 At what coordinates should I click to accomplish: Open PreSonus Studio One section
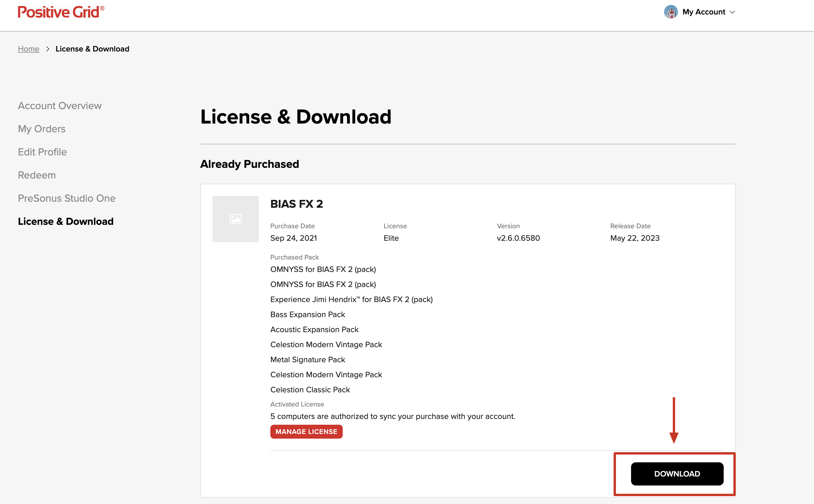point(67,198)
